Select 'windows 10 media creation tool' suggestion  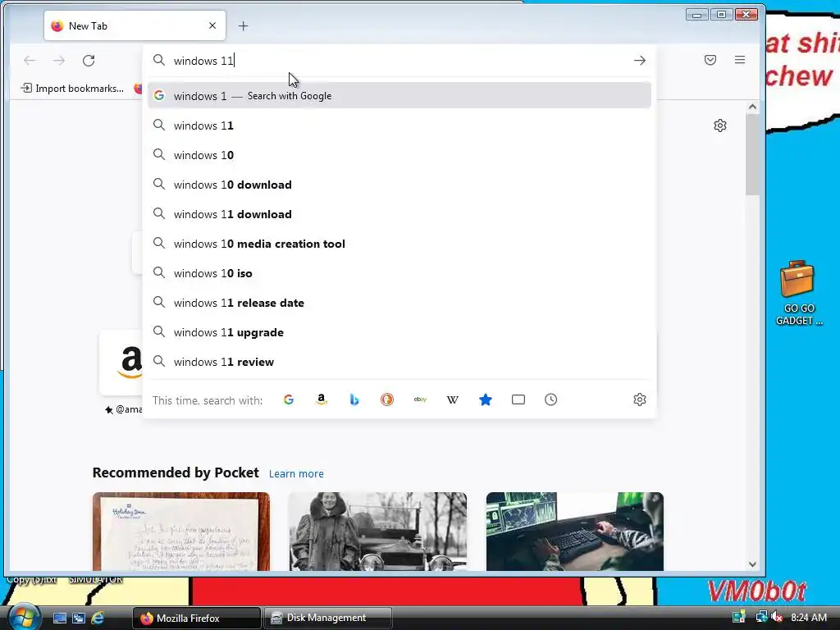[399, 244]
